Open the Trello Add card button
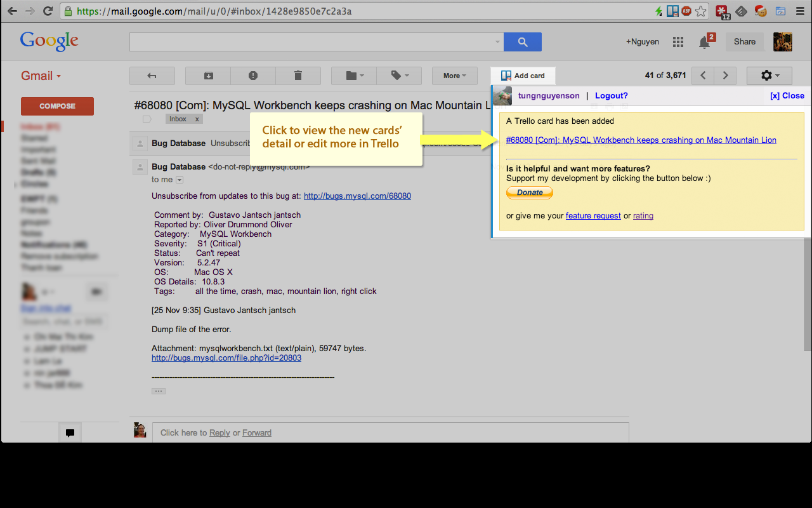 [x=522, y=76]
